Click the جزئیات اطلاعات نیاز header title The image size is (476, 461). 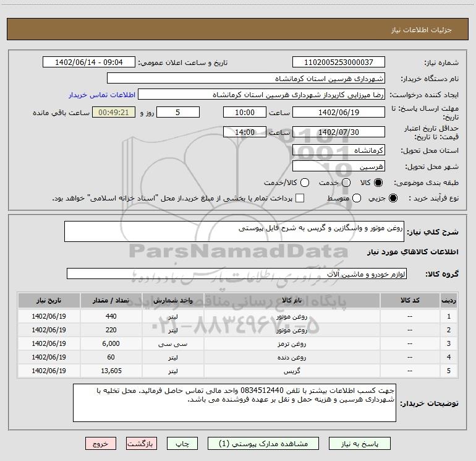tap(421, 30)
